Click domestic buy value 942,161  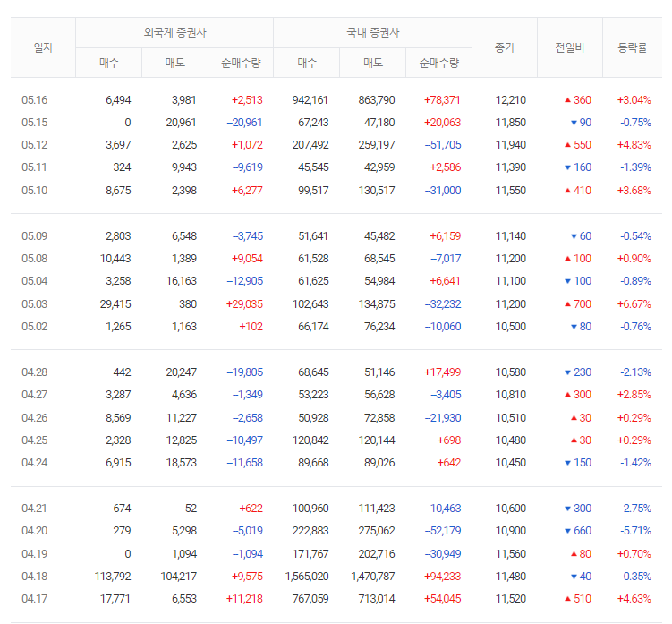coord(310,100)
